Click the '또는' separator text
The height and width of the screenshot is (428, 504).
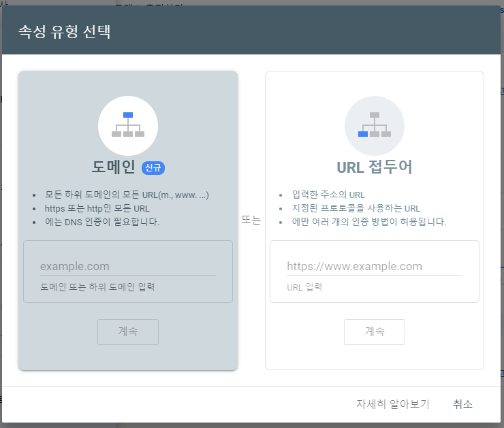251,220
